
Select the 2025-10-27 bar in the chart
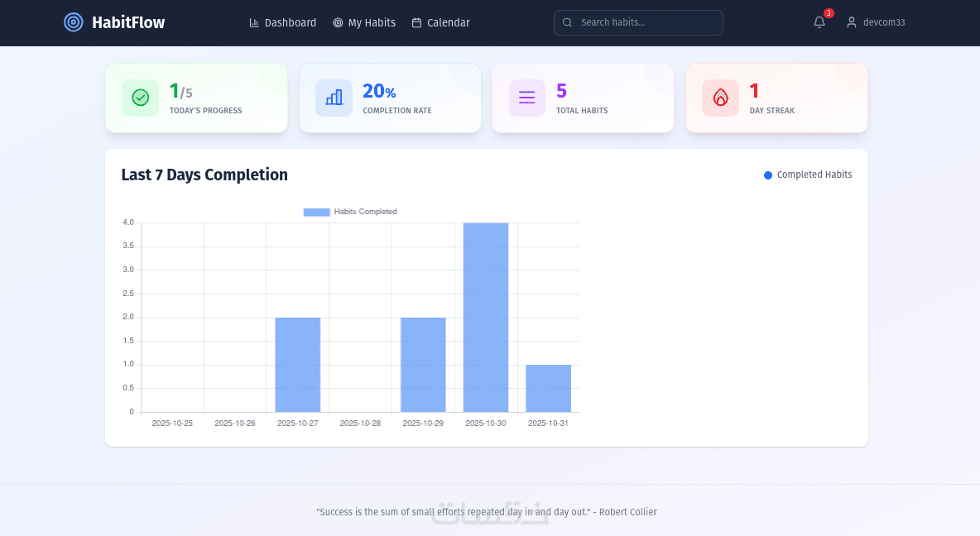point(297,365)
